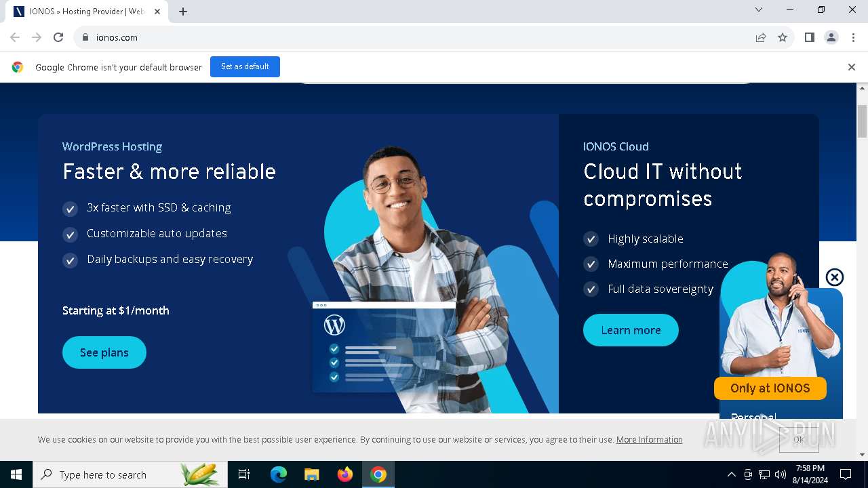This screenshot has height=488, width=868.
Task: Select the IONOS Hosting Provider tab
Action: coord(87,12)
